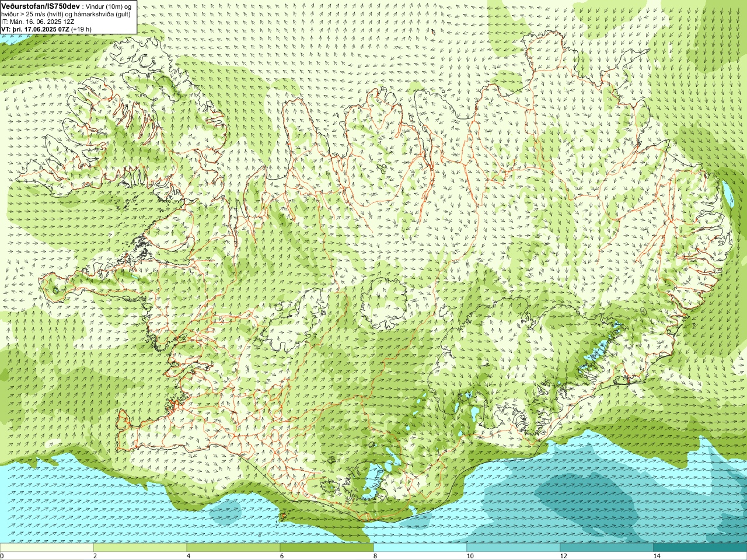Pick the light cyan 8–10 m/s colorbar segment
Image resolution: width=747 pixels, height=560 pixels.
[420, 548]
